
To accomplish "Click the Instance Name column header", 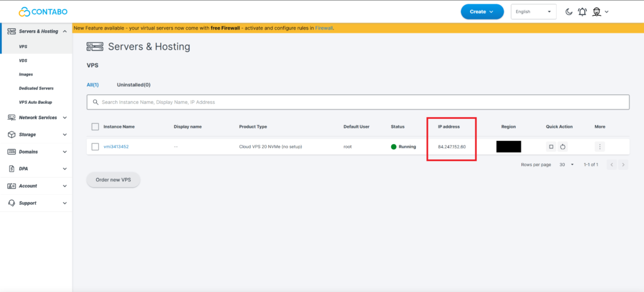I will coord(119,126).
